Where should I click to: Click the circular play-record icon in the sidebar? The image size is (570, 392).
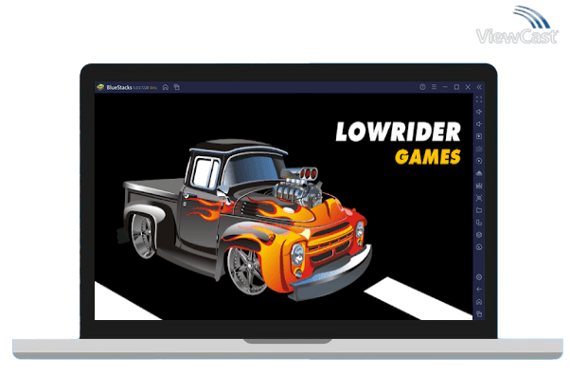[x=479, y=161]
